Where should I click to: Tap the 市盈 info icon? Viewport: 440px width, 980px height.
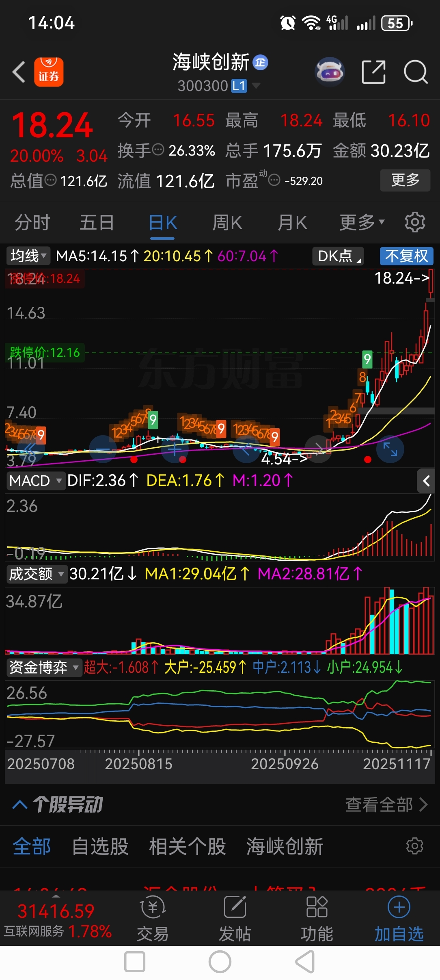tap(274, 180)
